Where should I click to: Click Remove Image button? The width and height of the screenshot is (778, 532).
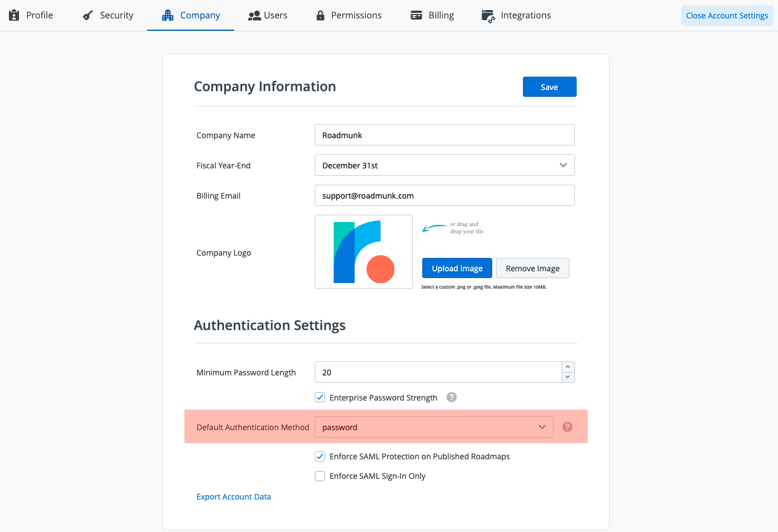point(532,268)
